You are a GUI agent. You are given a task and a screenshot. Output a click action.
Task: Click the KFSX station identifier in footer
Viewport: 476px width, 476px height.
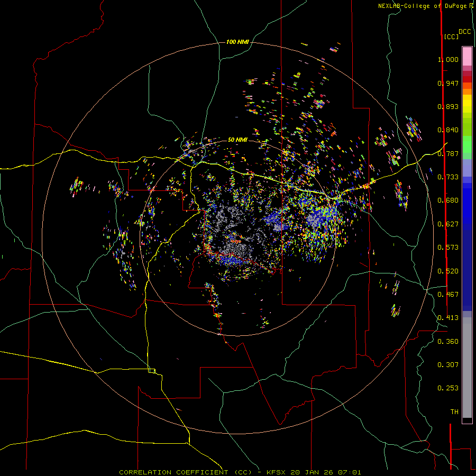276,472
